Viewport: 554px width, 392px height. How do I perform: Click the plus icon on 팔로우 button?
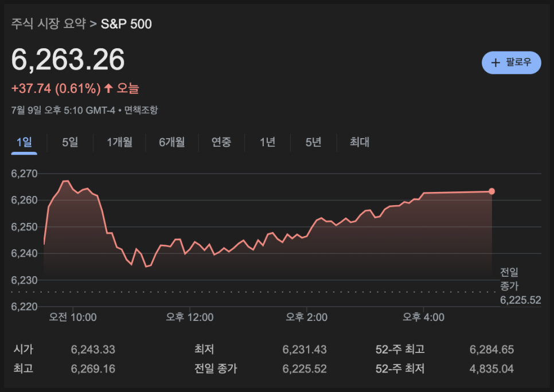pos(496,63)
